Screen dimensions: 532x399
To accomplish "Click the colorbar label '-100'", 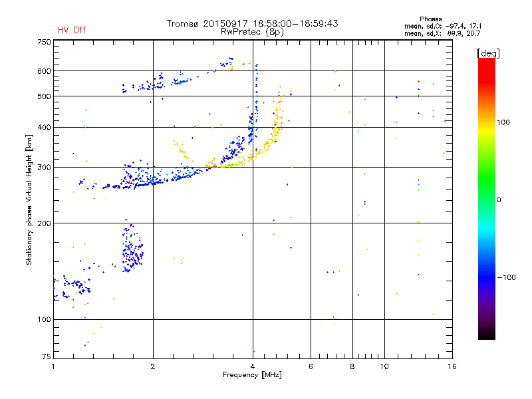I will coord(506,277).
